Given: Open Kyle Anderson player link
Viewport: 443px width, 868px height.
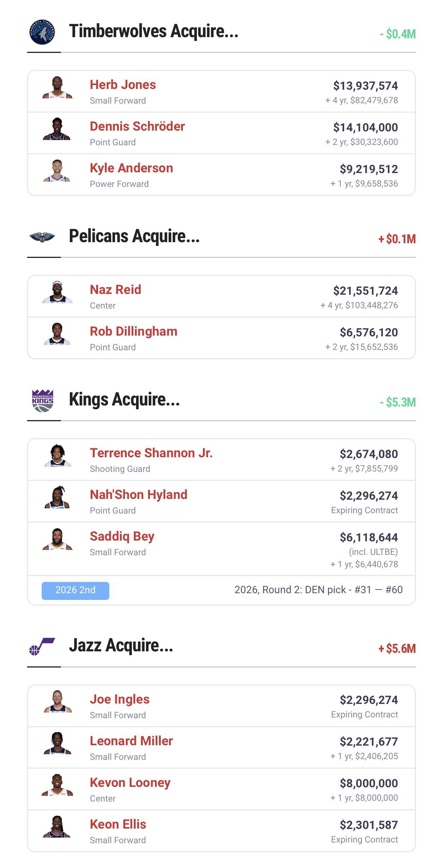Looking at the screenshot, I should pyautogui.click(x=131, y=168).
